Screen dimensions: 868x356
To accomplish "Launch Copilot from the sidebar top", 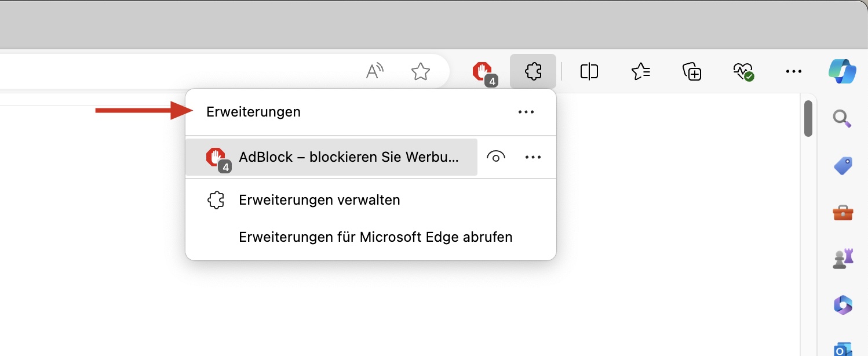I will [843, 71].
